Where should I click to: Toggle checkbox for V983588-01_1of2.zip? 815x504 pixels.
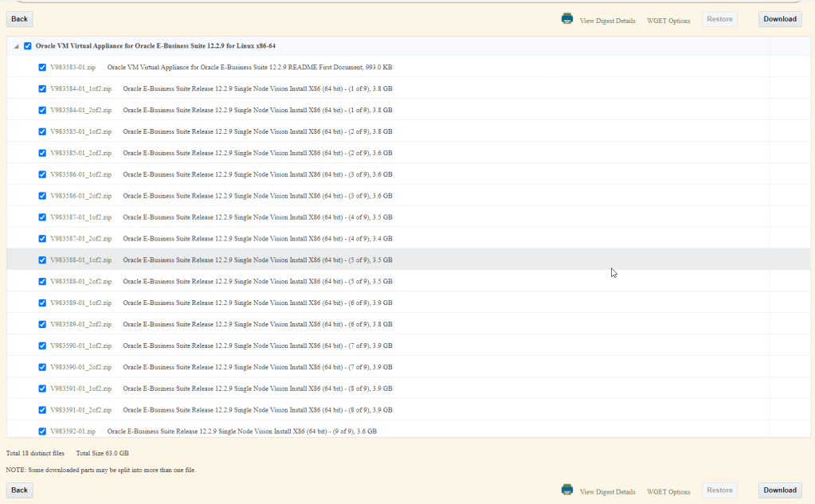coord(42,260)
